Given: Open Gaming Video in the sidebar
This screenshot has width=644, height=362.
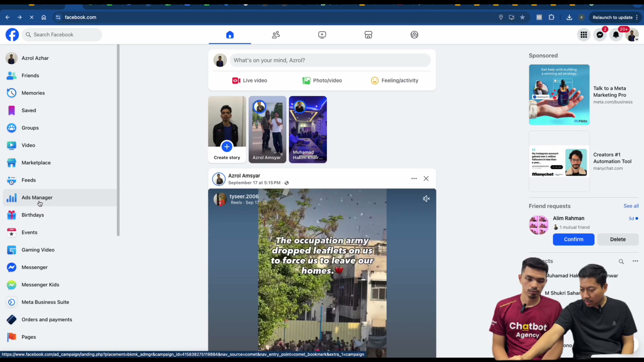Looking at the screenshot, I should (x=60, y=250).
